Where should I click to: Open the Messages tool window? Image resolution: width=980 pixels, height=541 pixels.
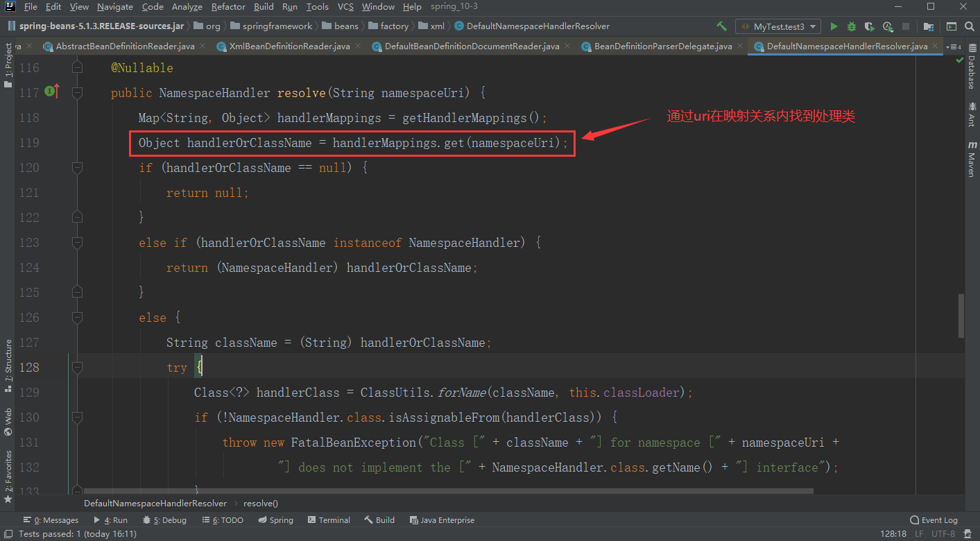coord(51,520)
